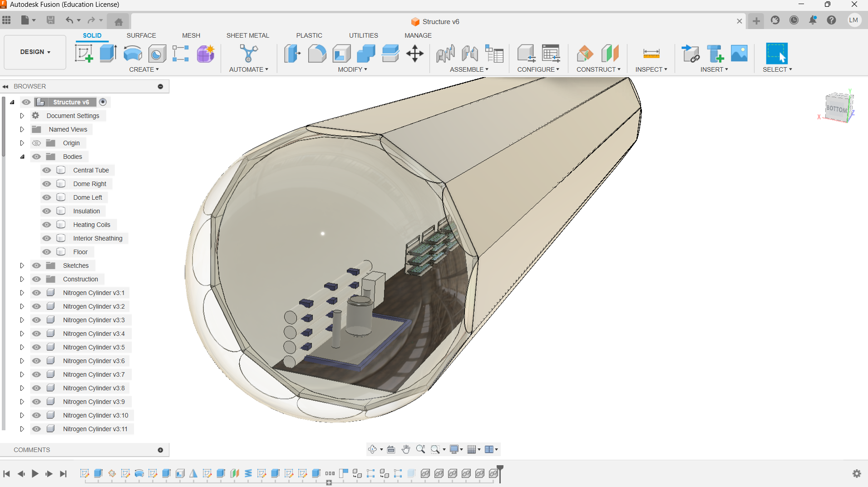Pick the Revolve tool

click(133, 54)
